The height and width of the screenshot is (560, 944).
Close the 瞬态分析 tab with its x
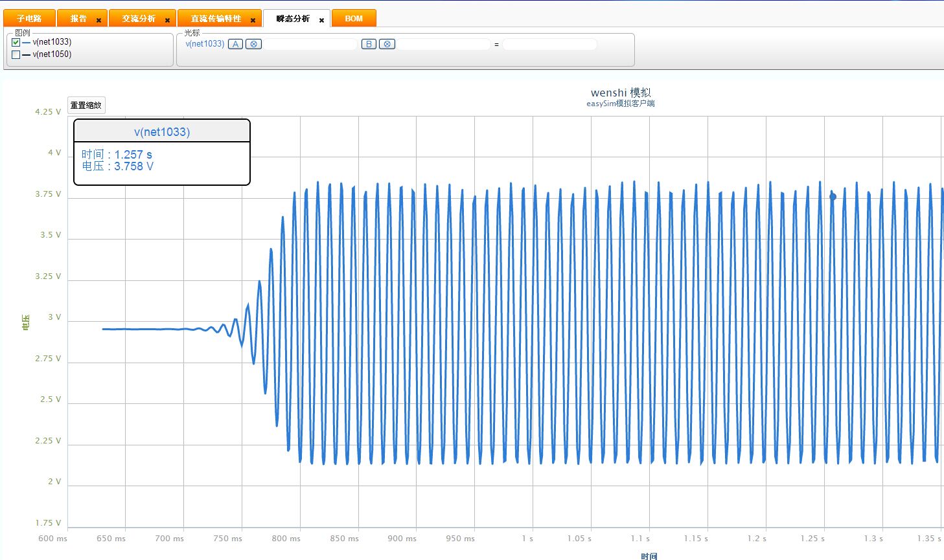[x=321, y=21]
